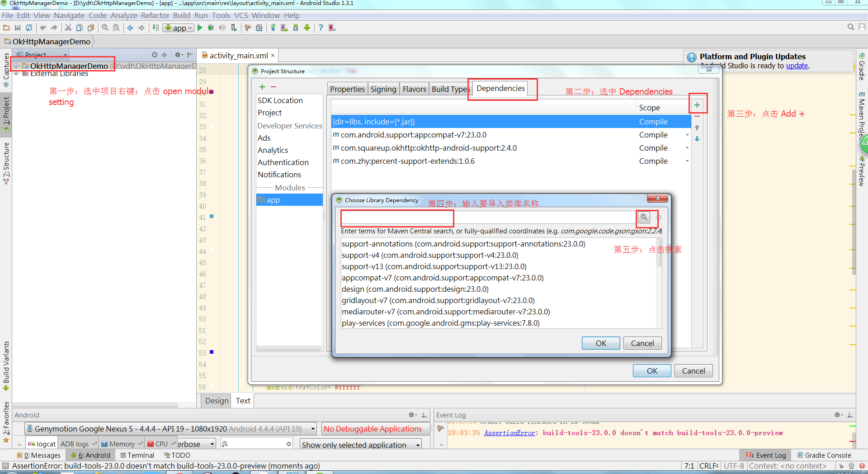Select the Dependencies tab
This screenshot has height=474, width=868.
click(500, 88)
